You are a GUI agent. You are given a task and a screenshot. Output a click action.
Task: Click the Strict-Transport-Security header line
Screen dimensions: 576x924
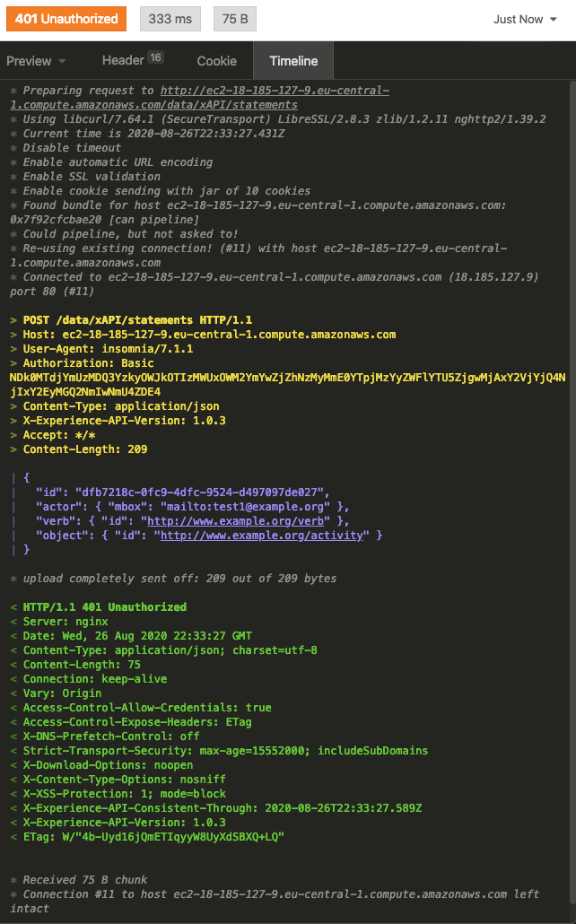tap(179, 750)
